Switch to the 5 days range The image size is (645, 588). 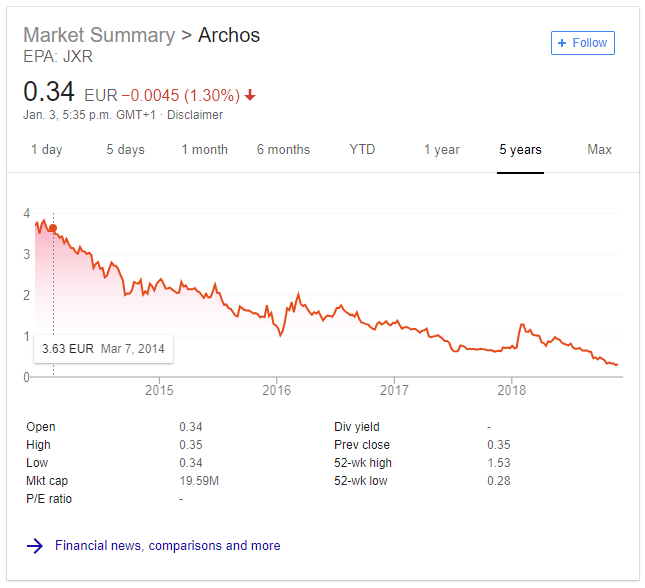tap(125, 150)
